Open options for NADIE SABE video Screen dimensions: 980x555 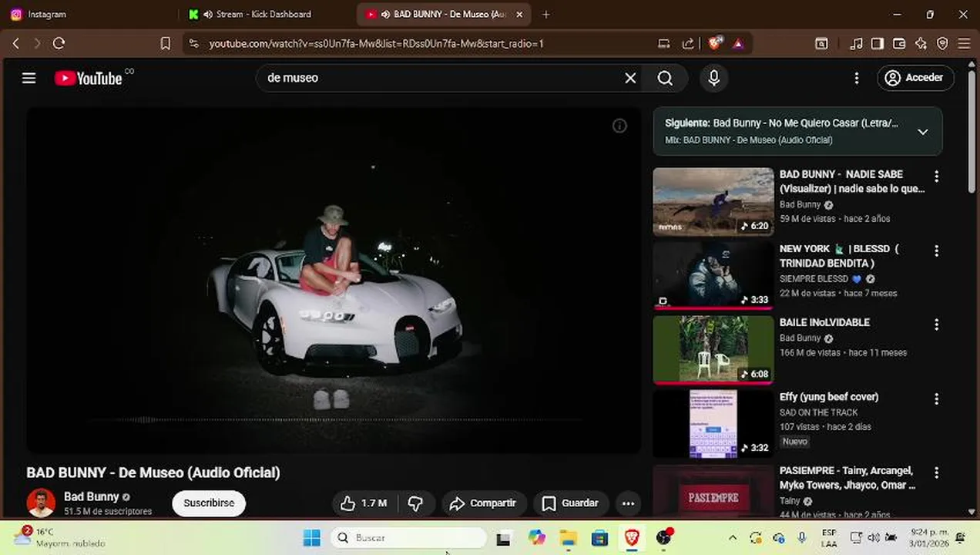[936, 177]
